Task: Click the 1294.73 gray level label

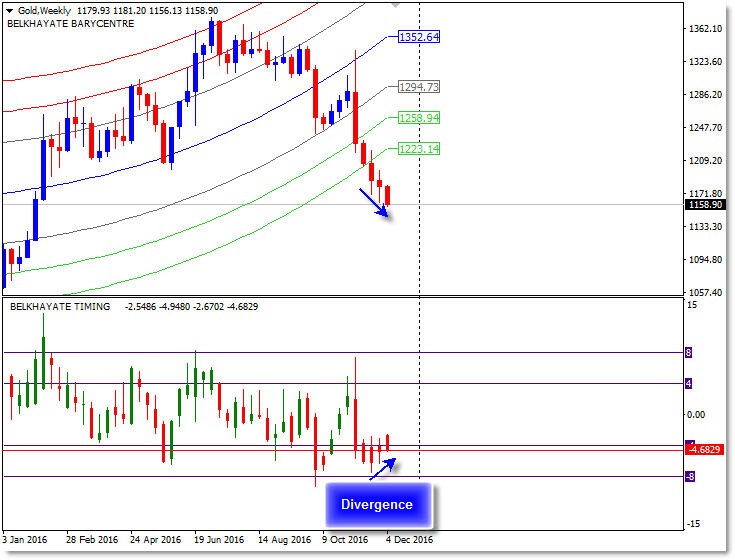Action: (x=419, y=87)
